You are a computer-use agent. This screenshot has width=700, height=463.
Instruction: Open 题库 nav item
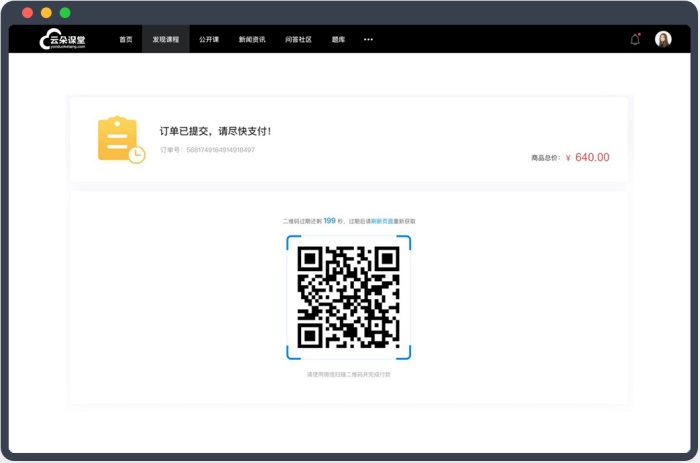[x=338, y=39]
